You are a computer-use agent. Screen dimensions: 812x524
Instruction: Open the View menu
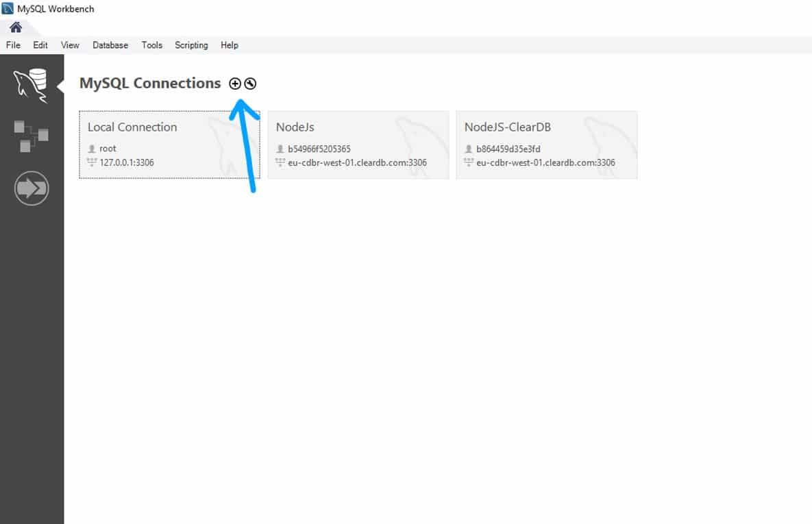tap(70, 45)
